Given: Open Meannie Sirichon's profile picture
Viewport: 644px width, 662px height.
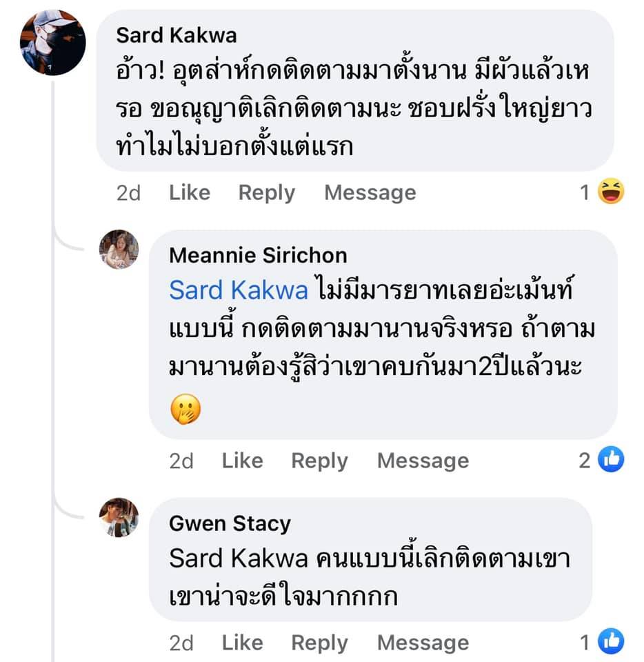Looking at the screenshot, I should click(119, 249).
